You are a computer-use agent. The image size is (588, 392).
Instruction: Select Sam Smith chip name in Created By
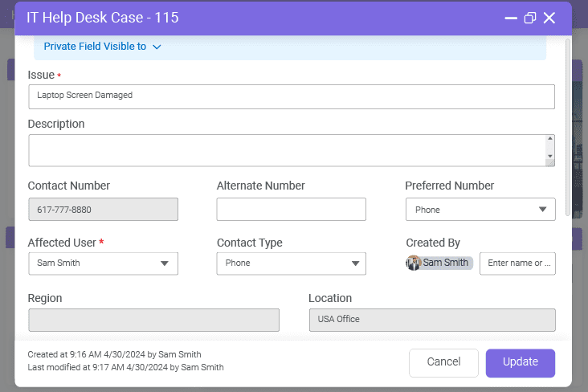point(446,263)
